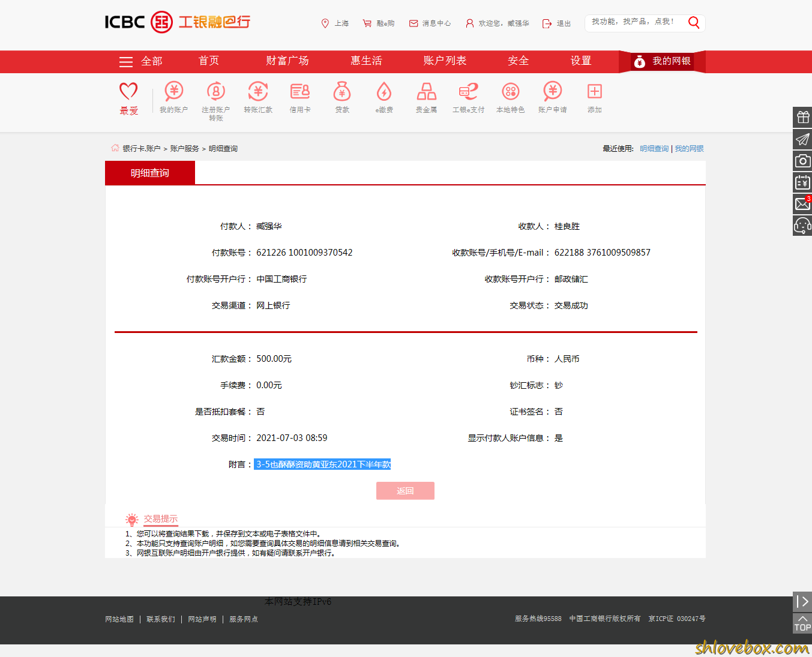812x657 pixels.
Task: Click the 添加 plus icon
Action: pos(595,91)
